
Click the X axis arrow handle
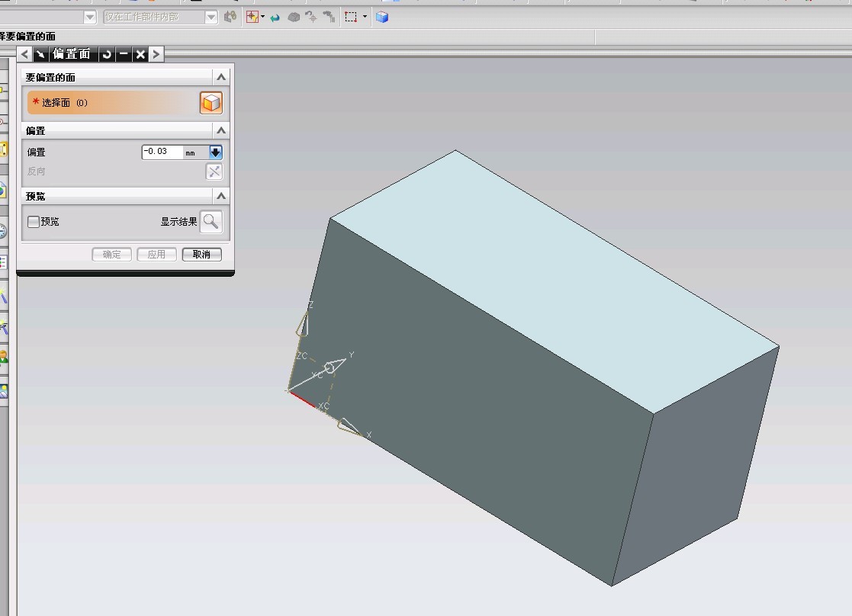pos(350,428)
